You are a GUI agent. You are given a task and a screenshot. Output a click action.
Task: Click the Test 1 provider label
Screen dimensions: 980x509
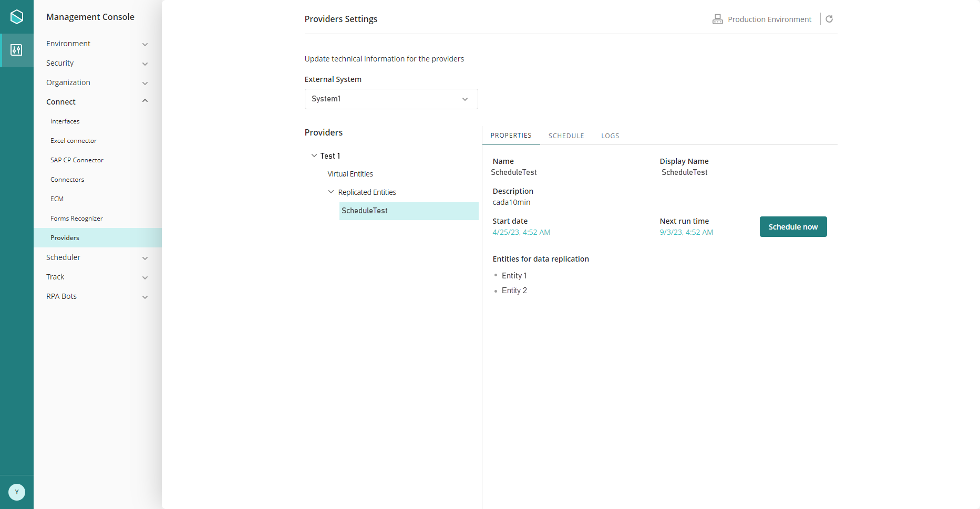(330, 156)
